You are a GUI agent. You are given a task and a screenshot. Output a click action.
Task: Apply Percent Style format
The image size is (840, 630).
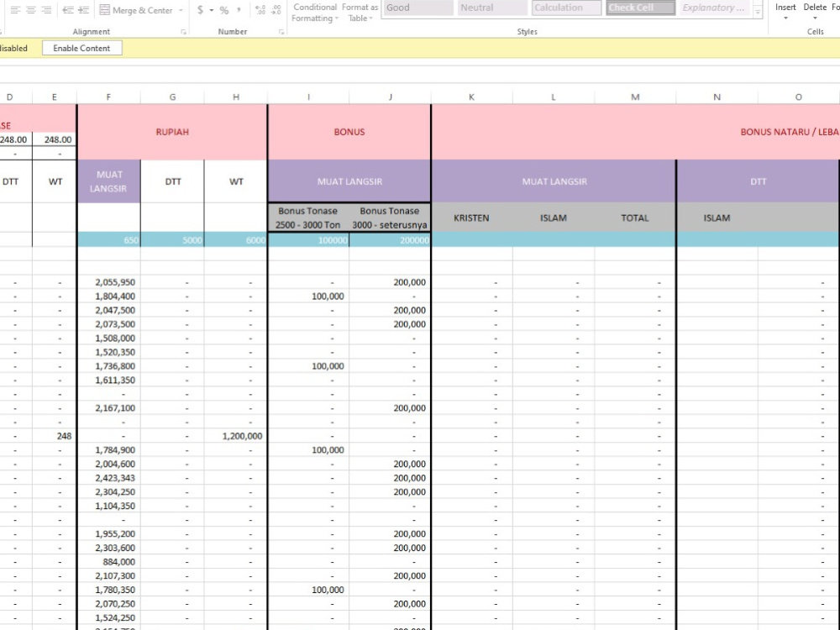point(224,10)
